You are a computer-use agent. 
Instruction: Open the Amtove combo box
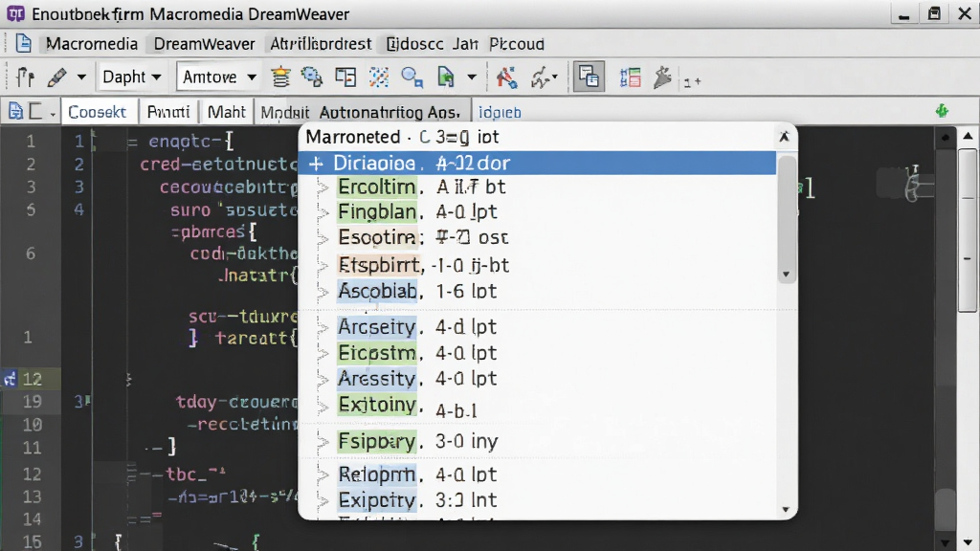point(219,77)
